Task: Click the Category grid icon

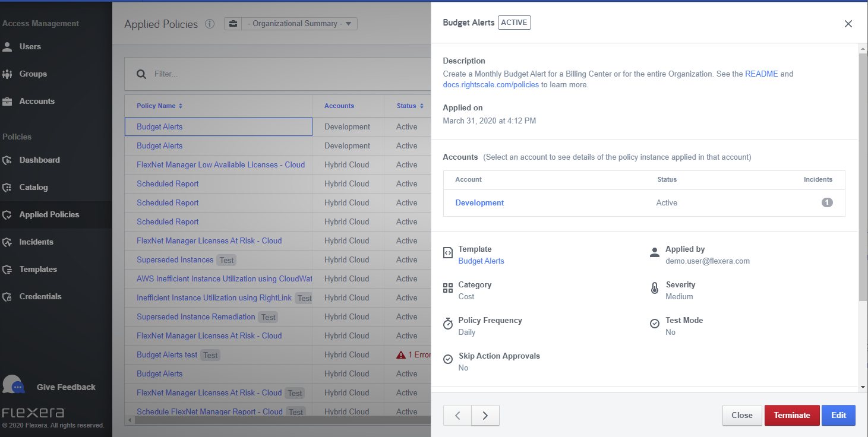Action: tap(448, 289)
